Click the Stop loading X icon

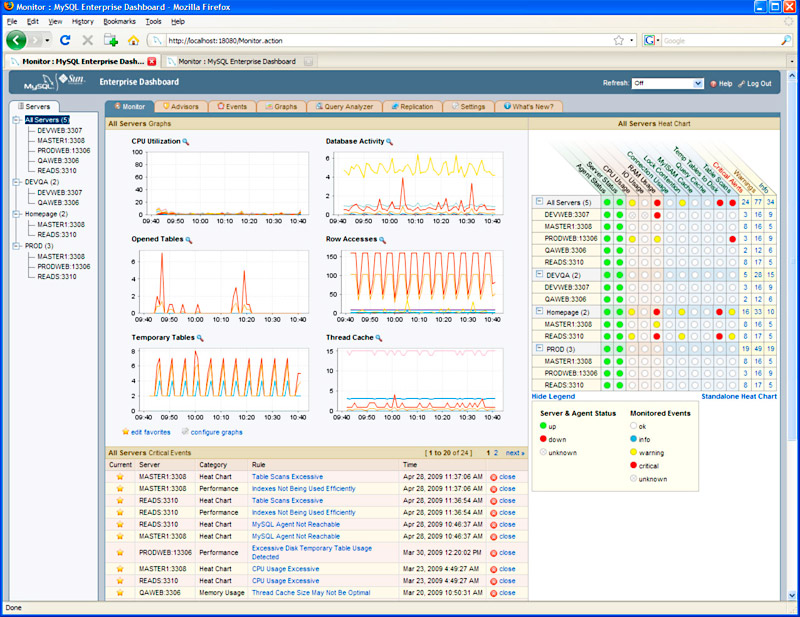coord(88,40)
